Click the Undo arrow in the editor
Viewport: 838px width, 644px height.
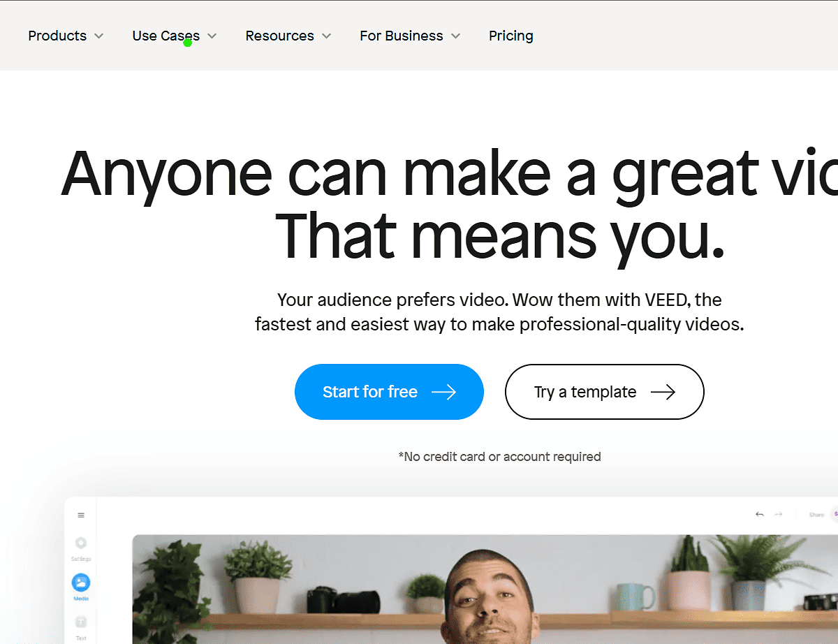(x=760, y=514)
